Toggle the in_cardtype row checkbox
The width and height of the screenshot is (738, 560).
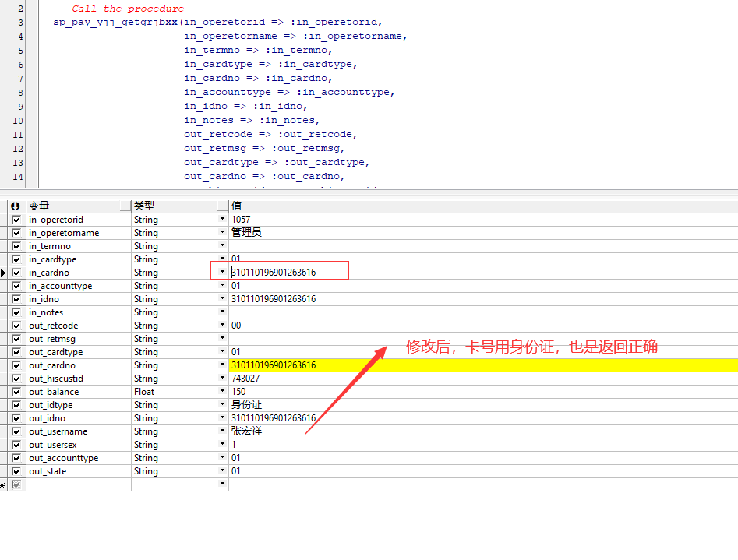16,259
